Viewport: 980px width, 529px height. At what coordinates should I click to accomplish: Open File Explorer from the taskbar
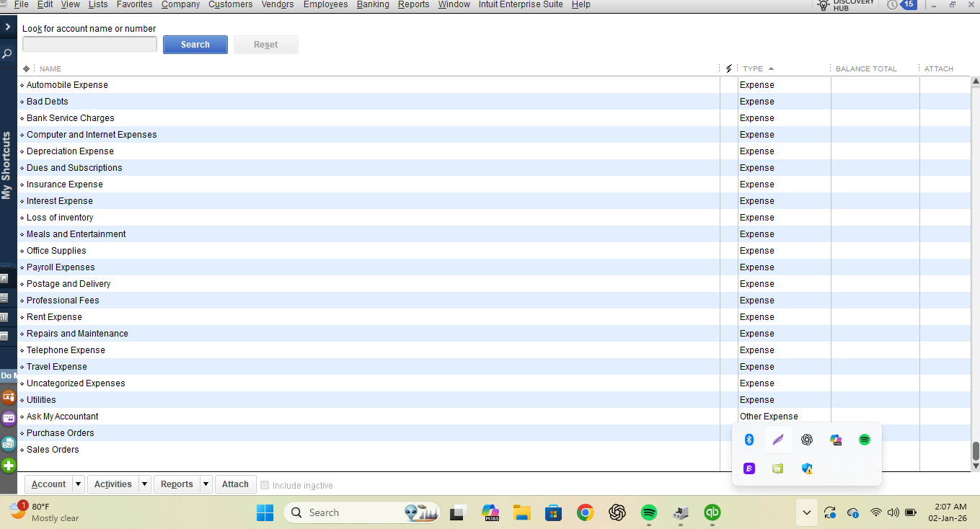pyautogui.click(x=522, y=512)
